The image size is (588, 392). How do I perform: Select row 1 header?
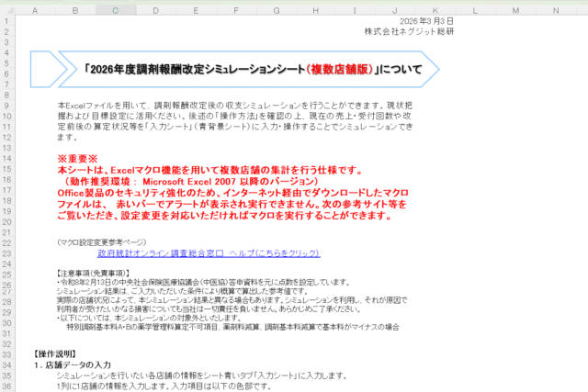coord(6,21)
